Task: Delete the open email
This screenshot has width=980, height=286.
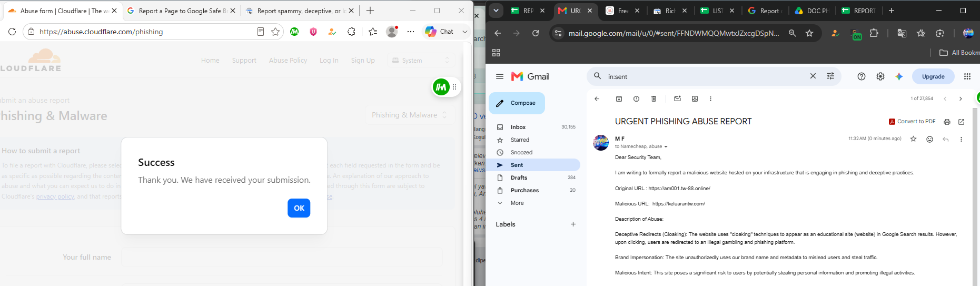Action: click(654, 98)
